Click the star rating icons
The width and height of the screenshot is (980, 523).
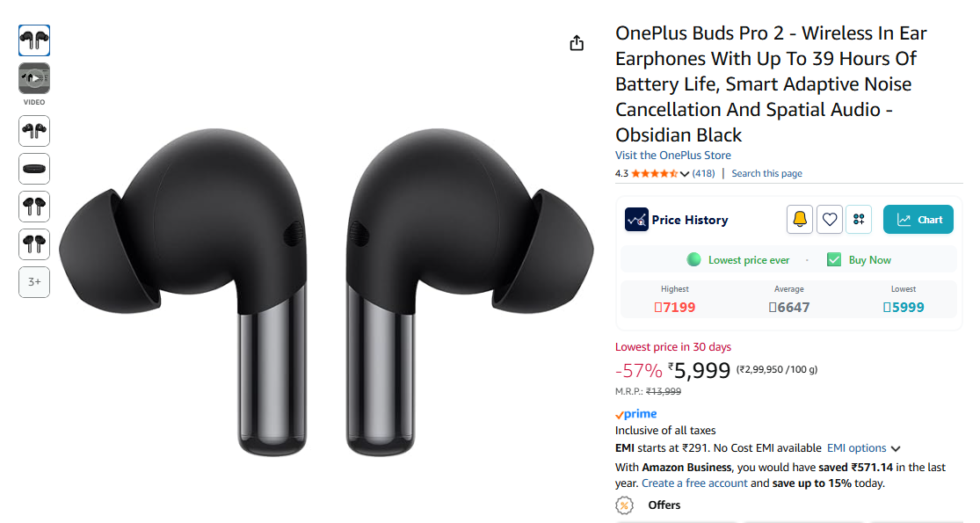pos(654,174)
